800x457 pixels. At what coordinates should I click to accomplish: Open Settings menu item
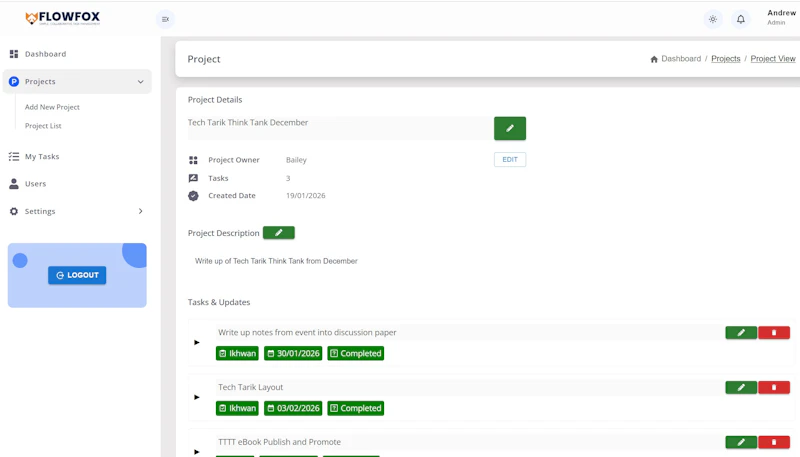click(40, 211)
